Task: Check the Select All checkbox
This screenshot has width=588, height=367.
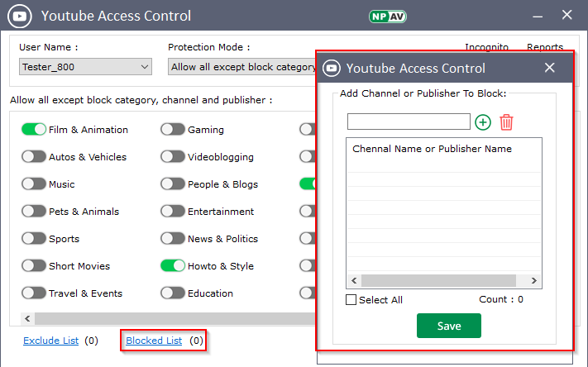Action: [351, 300]
